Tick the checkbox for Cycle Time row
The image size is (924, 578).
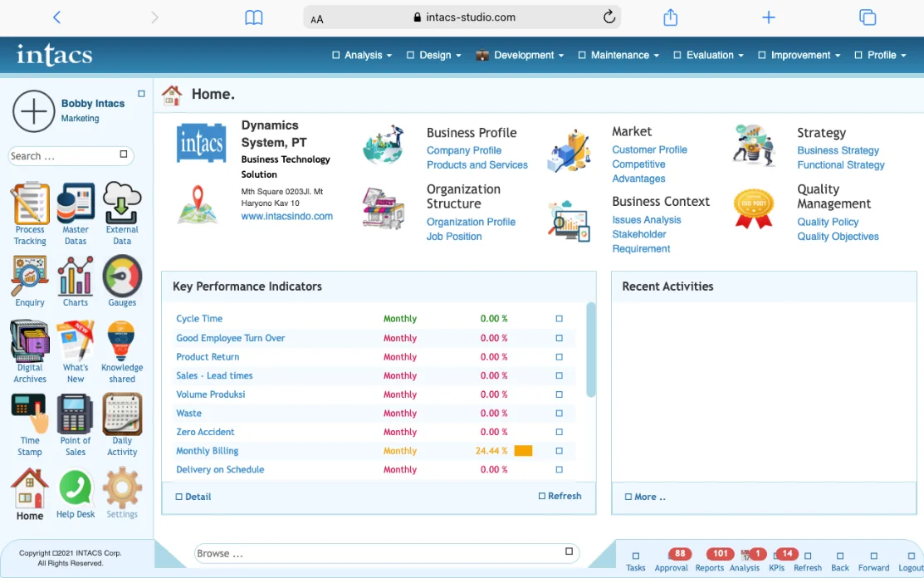pos(559,319)
